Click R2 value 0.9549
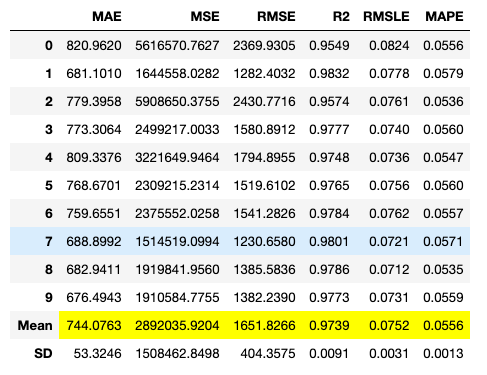This screenshot has height=375, width=487. coord(329,45)
